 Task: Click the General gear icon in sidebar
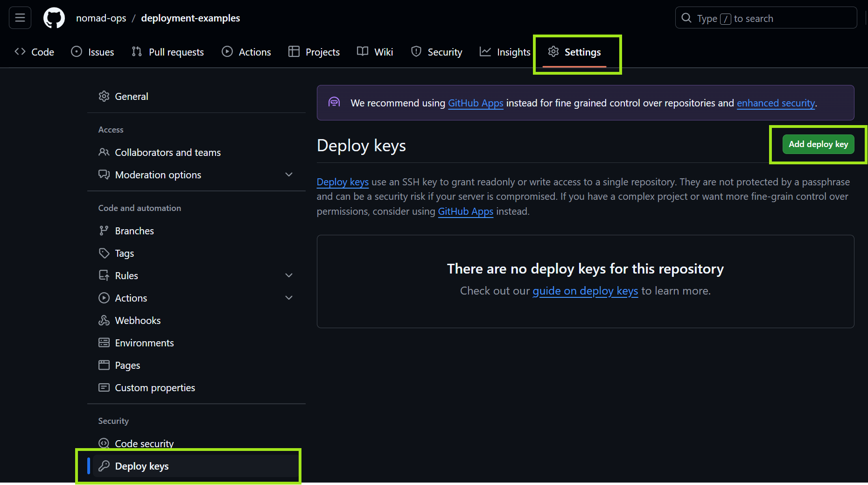[104, 96]
